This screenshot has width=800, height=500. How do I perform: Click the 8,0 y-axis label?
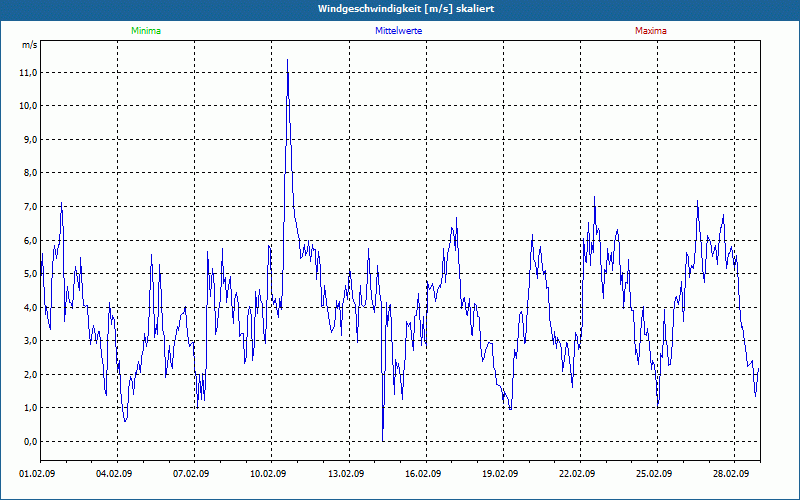coord(31,173)
